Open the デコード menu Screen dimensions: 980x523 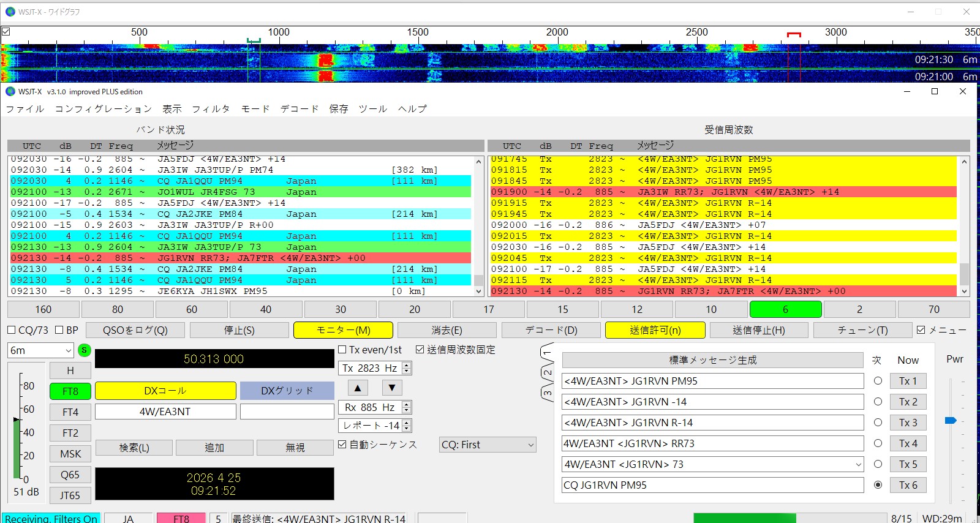(300, 108)
